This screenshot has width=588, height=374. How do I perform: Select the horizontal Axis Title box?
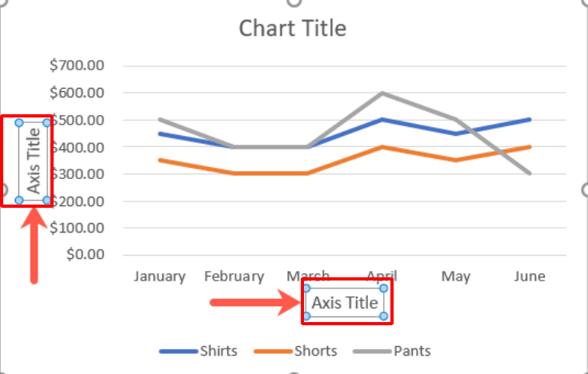pyautogui.click(x=344, y=303)
